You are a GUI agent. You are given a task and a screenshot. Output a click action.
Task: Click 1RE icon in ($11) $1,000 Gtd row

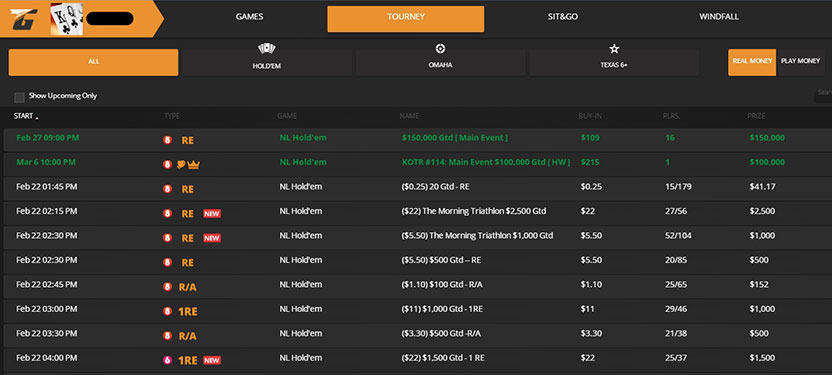(188, 312)
